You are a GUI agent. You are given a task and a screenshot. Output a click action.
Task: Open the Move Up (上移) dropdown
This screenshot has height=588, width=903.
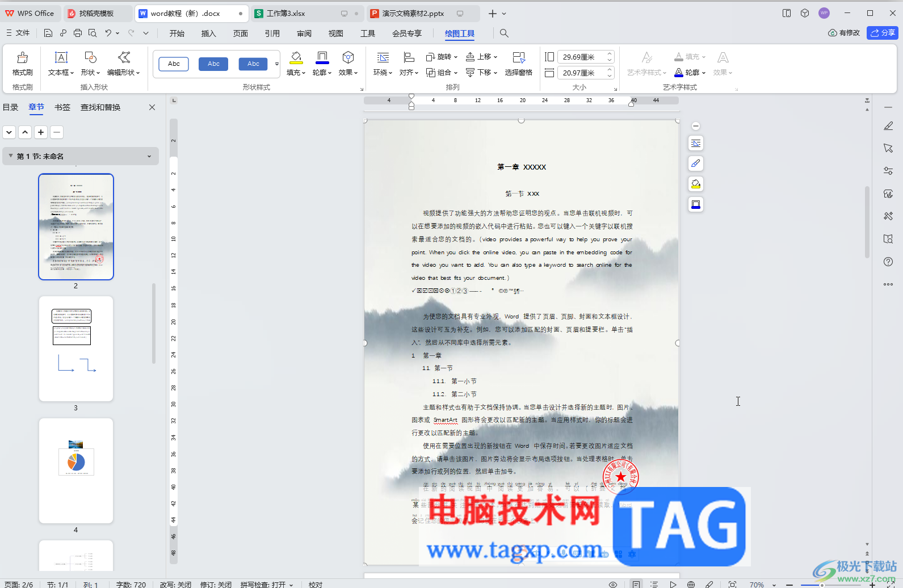tap(481, 57)
